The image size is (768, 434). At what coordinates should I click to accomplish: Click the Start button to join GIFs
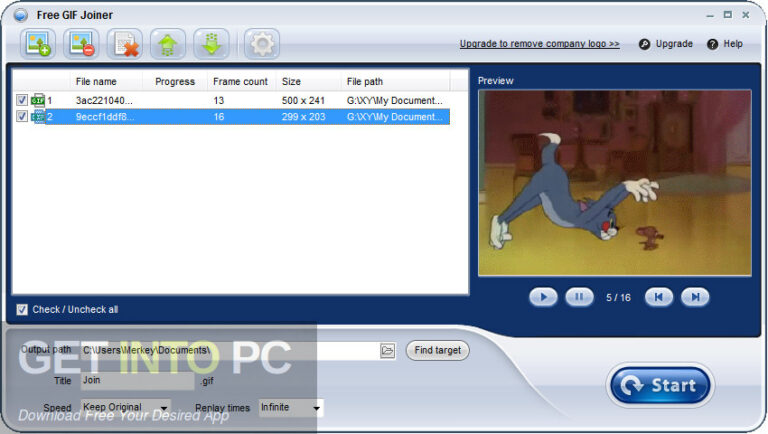[660, 386]
